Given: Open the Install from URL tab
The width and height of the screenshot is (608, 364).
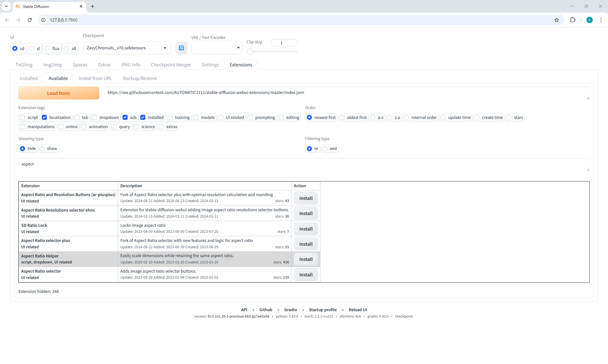Looking at the screenshot, I should tap(95, 78).
